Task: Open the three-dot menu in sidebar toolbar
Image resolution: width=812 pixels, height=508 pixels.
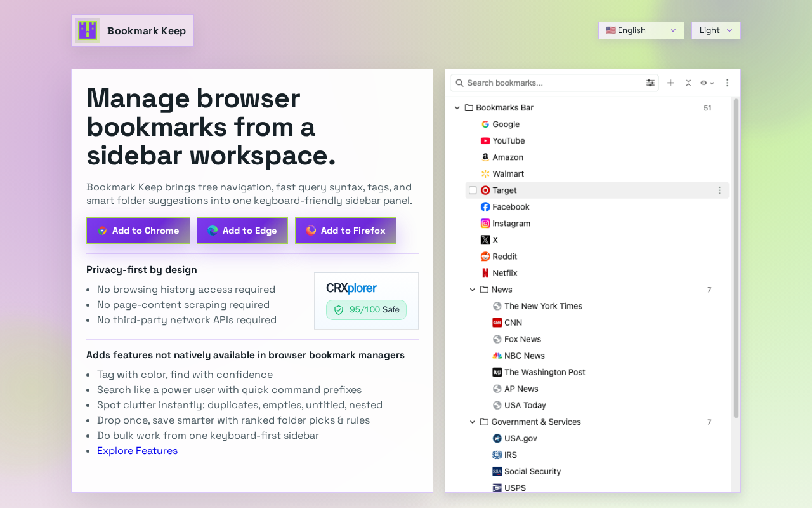Action: pyautogui.click(x=728, y=83)
